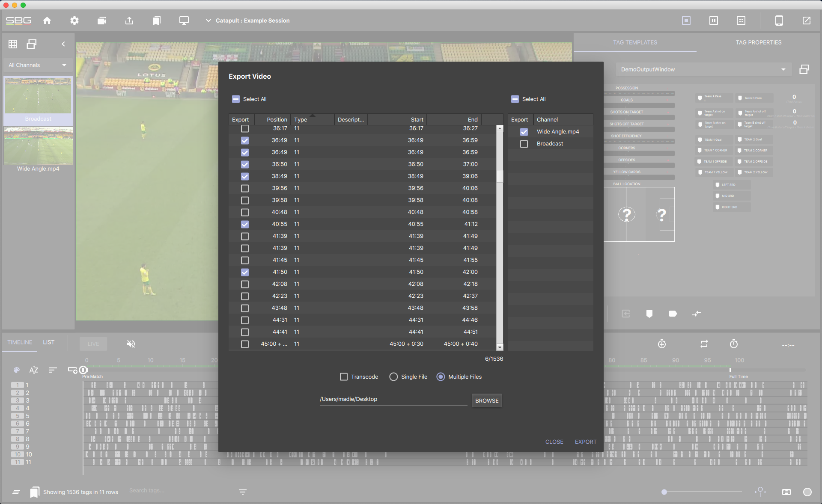Screen dimensions: 822x504
Task: Click the monitor/output display icon
Action: [184, 21]
